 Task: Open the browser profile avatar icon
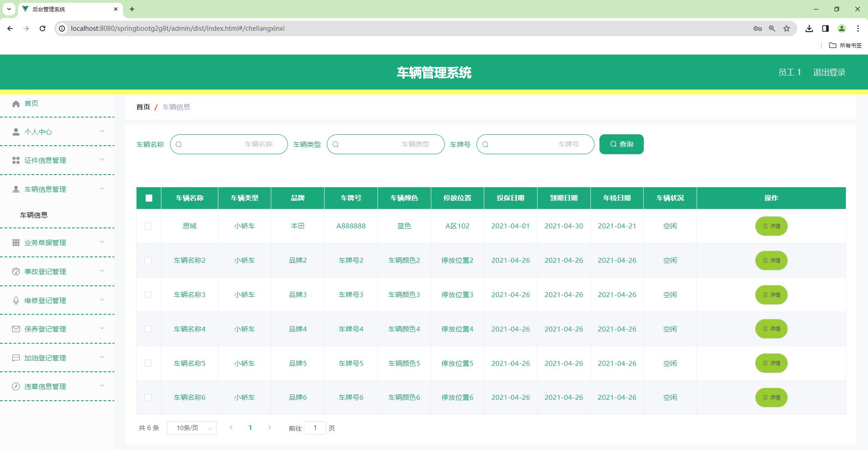click(842, 28)
